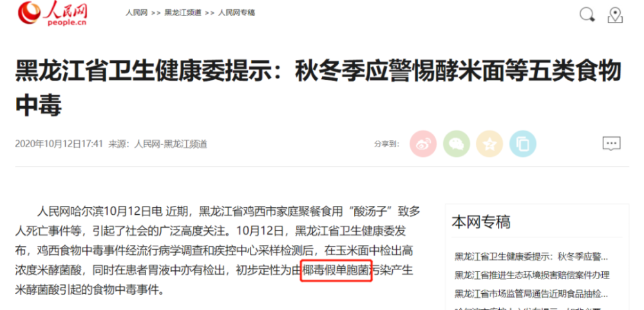Share article to Weibo
Screen dimensions: 644x310
[x=423, y=144]
